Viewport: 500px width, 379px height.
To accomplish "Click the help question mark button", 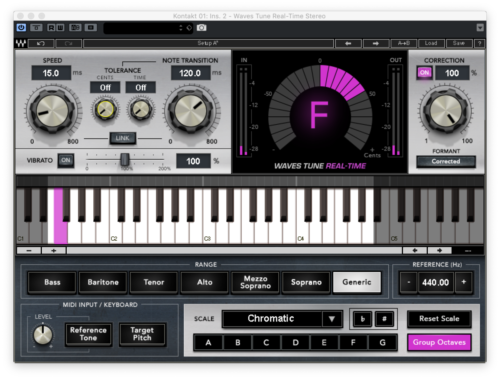I will coord(480,43).
